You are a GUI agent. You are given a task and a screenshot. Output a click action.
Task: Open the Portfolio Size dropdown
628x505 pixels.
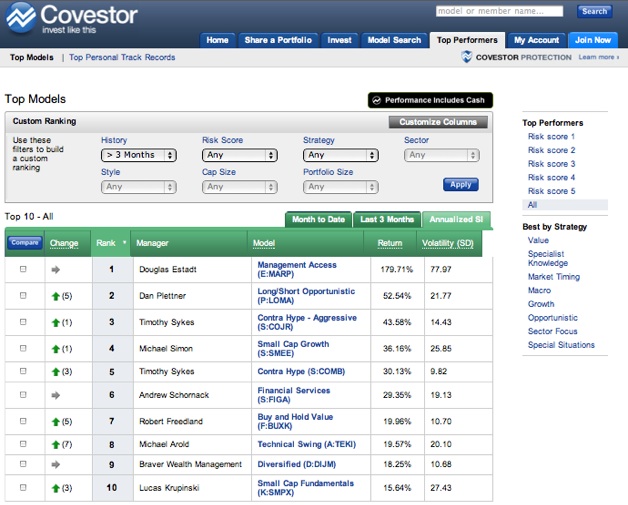pyautogui.click(x=340, y=187)
